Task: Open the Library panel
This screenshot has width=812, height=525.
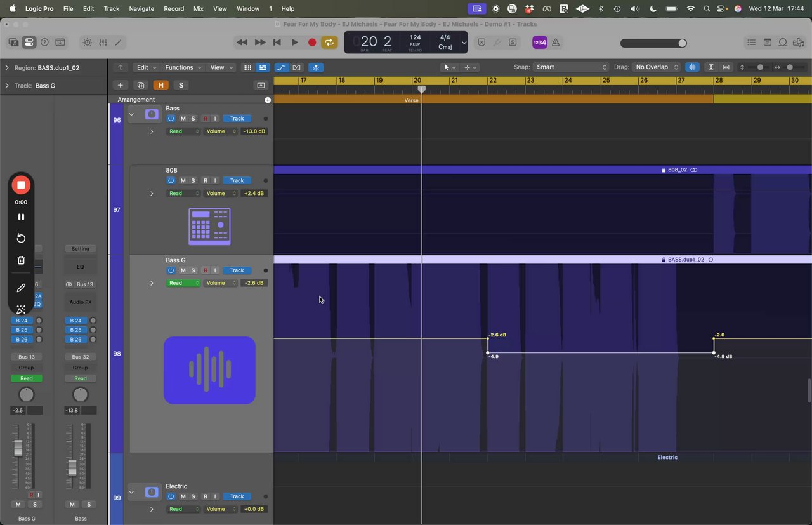Action: (x=13, y=43)
